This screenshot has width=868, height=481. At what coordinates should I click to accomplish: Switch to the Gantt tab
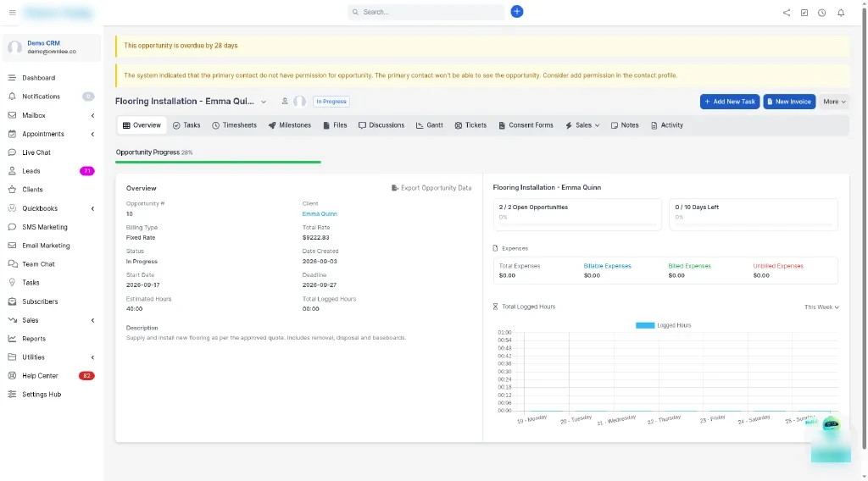(x=430, y=125)
